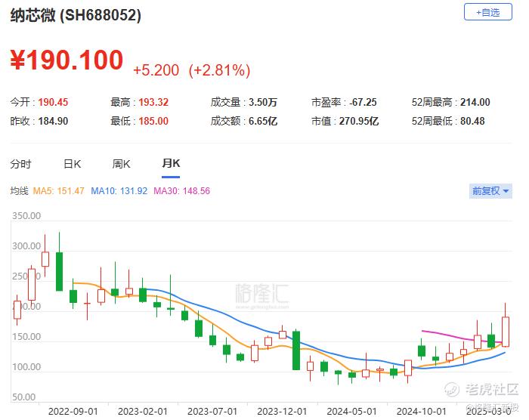Click the 今开 value 190.45
Viewport: 529px width, 420px height.
[x=53, y=102]
